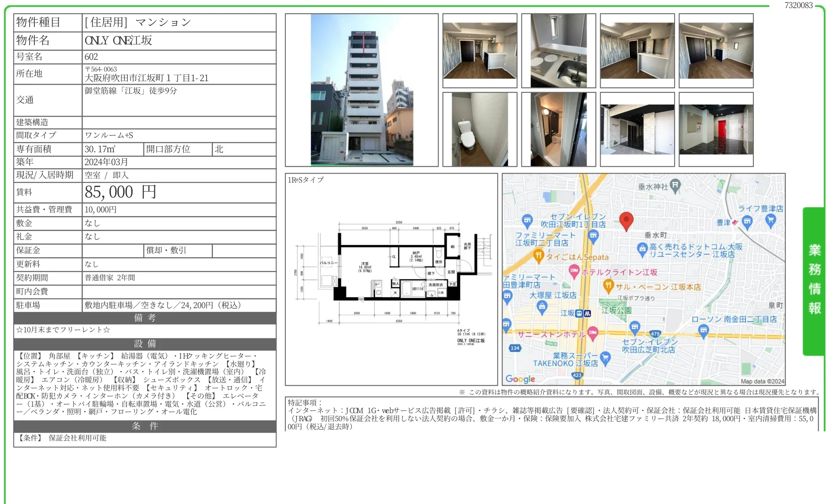Open the toilet room photo thumbnail
This screenshot has width=831, height=504.
[480, 129]
